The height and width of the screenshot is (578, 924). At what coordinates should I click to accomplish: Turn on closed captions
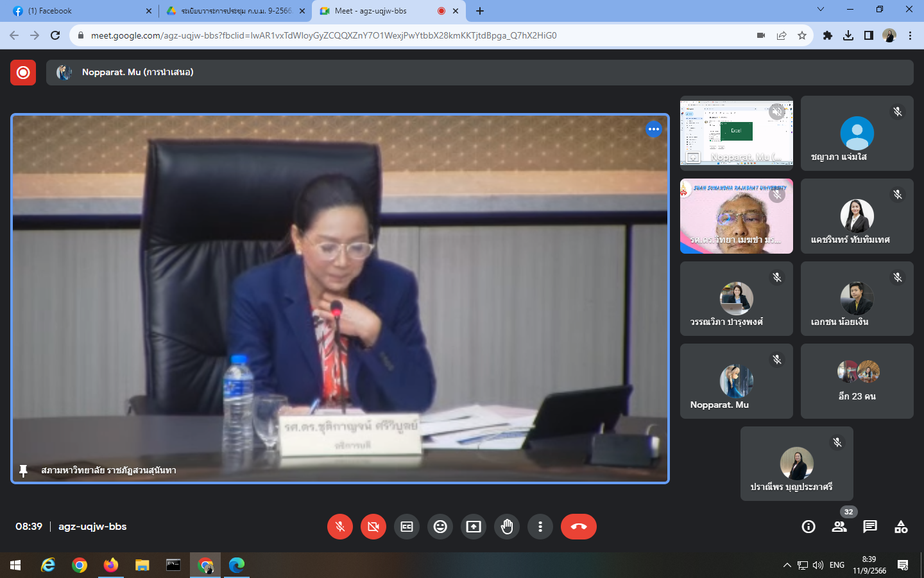(407, 527)
